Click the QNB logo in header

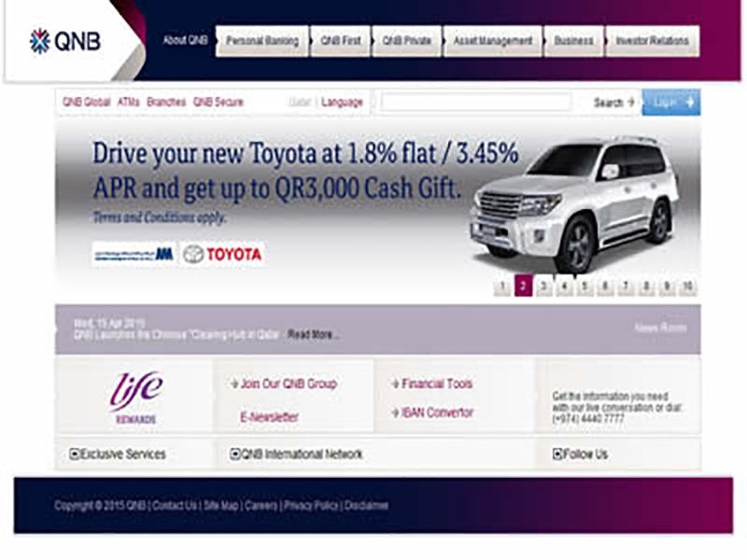(65, 41)
